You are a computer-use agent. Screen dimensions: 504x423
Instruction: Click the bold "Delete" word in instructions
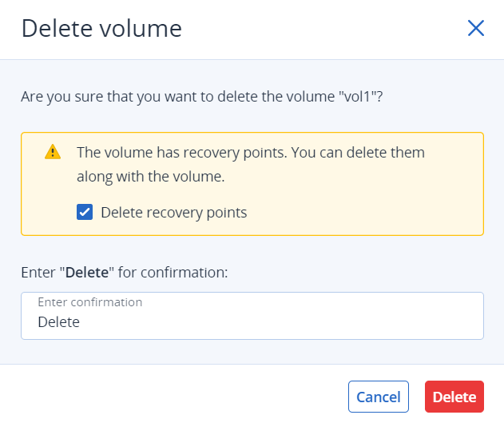[87, 273]
